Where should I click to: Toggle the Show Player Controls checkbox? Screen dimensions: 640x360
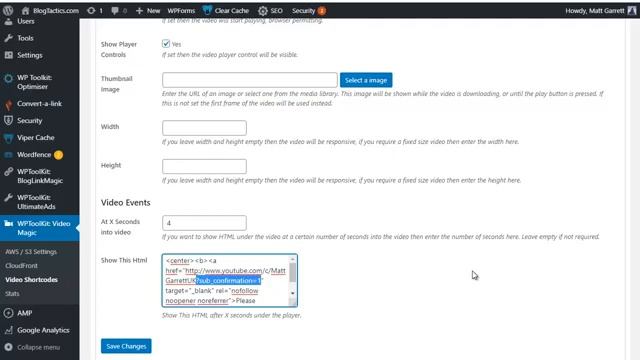coord(166,44)
